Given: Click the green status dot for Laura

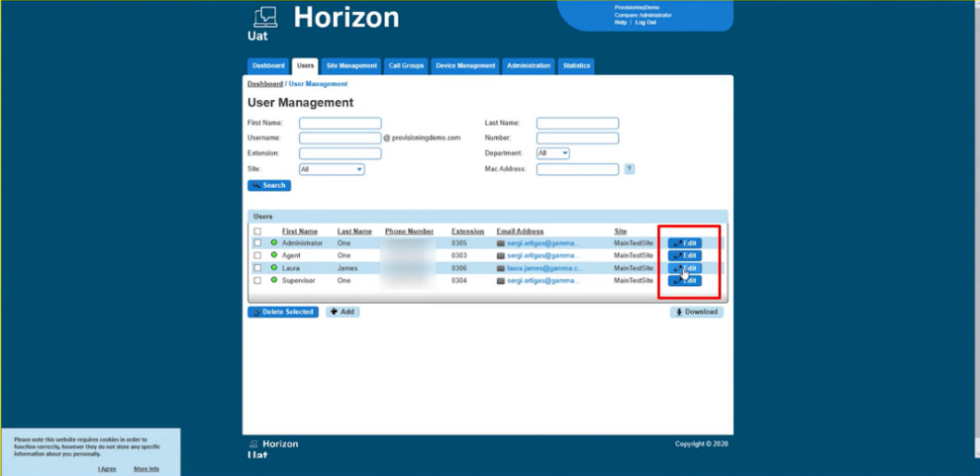Looking at the screenshot, I should 274,268.
